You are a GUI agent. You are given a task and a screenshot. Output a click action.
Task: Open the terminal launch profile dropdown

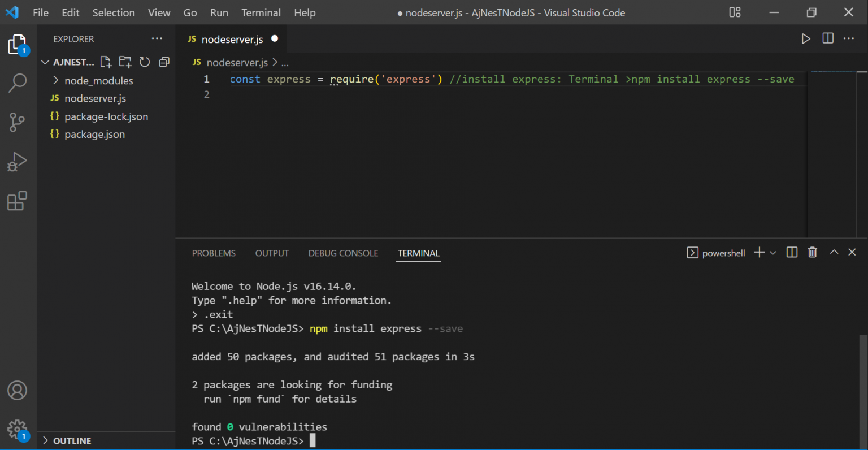click(x=773, y=253)
